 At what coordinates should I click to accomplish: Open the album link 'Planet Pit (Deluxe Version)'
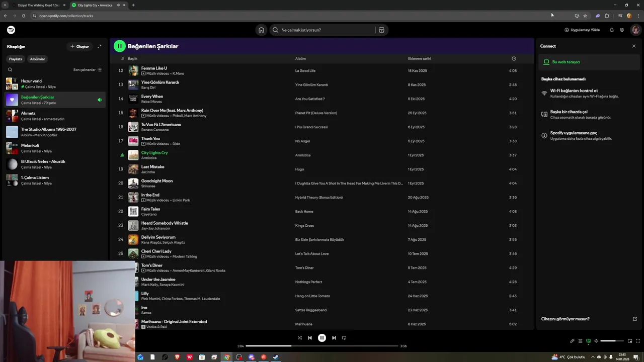pos(316,113)
